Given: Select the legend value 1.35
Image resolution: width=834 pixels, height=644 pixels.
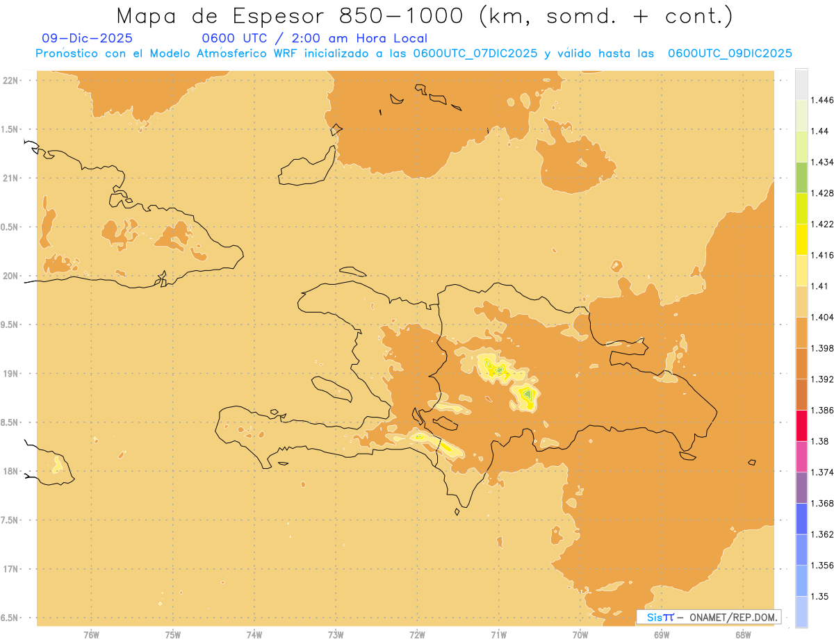Looking at the screenshot, I should tap(819, 597).
